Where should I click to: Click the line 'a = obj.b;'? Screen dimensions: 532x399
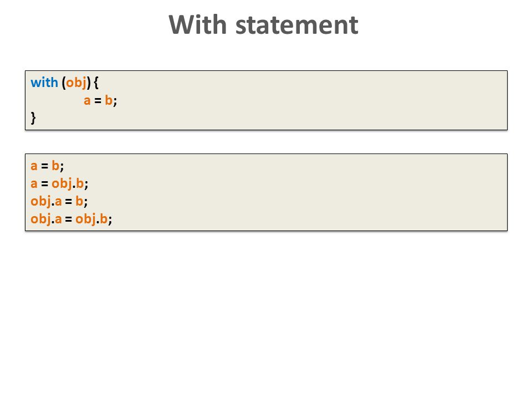click(x=59, y=184)
